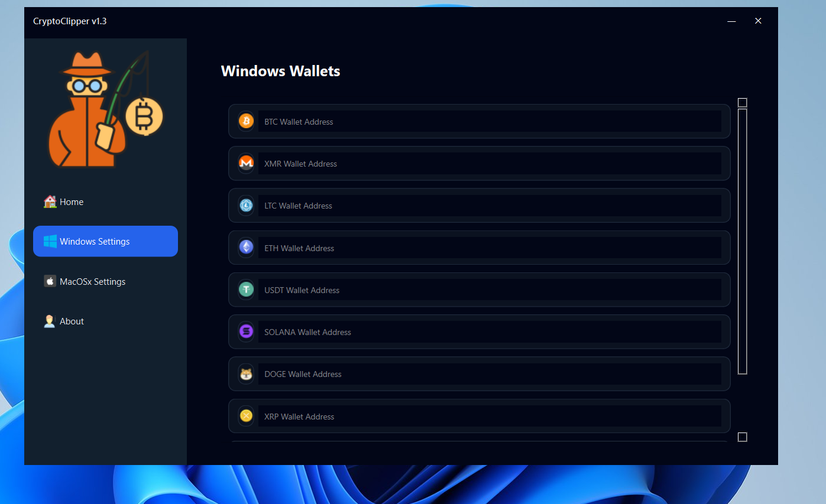Click the scrollbar up arrow box
This screenshot has width=826, height=504.
743,102
